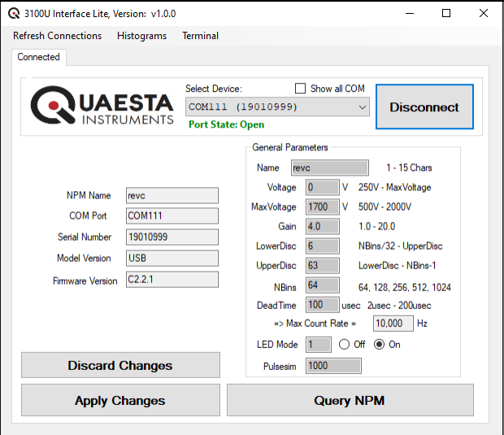Screen dimensions: 504x435
Task: Close the 3100U Interface Lite window
Action: tap(484, 14)
